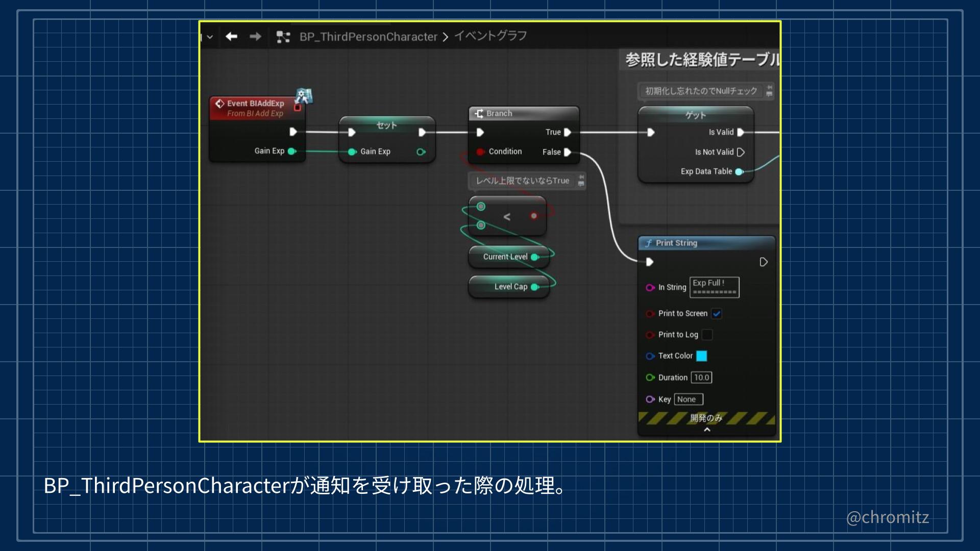Select the レベル上限でないならTrue comment bubble
The width and height of the screenshot is (980, 551).
(523, 181)
